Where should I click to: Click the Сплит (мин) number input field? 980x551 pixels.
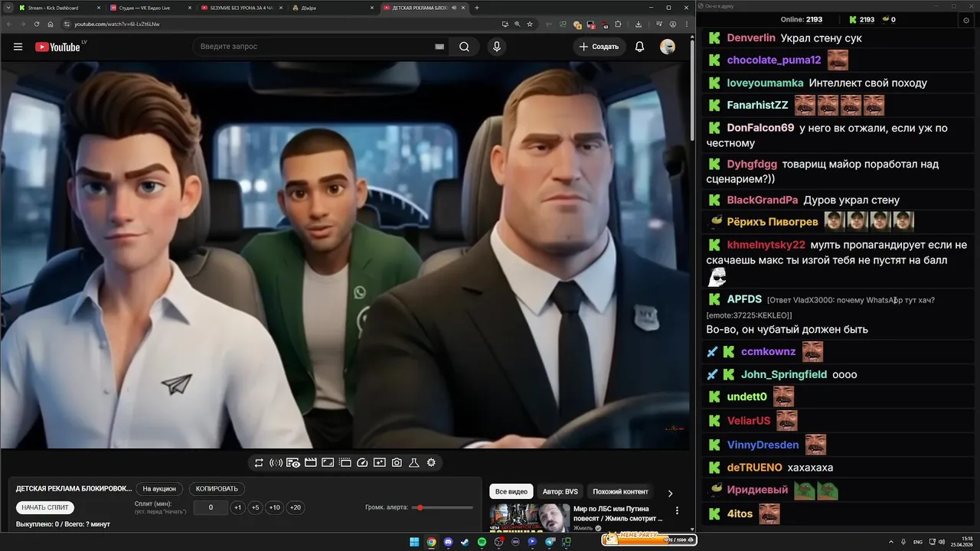point(210,507)
